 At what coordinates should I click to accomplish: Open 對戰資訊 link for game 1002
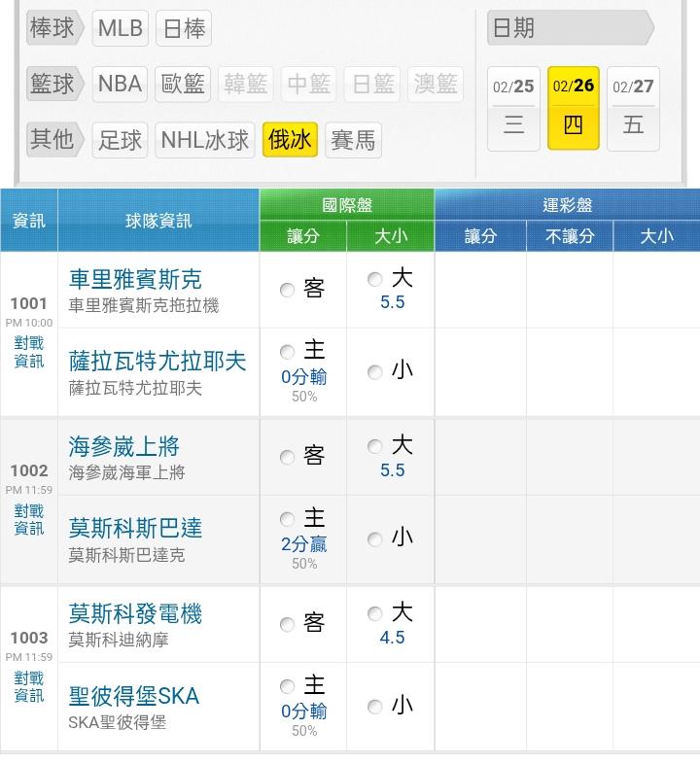click(29, 519)
